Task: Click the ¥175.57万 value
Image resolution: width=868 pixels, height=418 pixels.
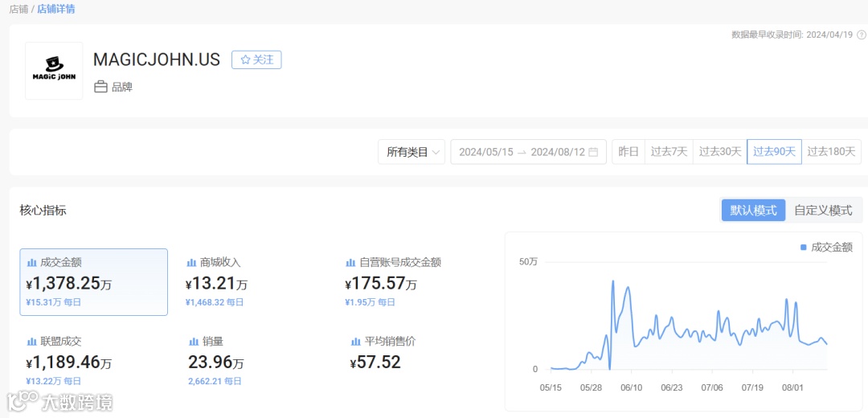Action: pyautogui.click(x=381, y=284)
